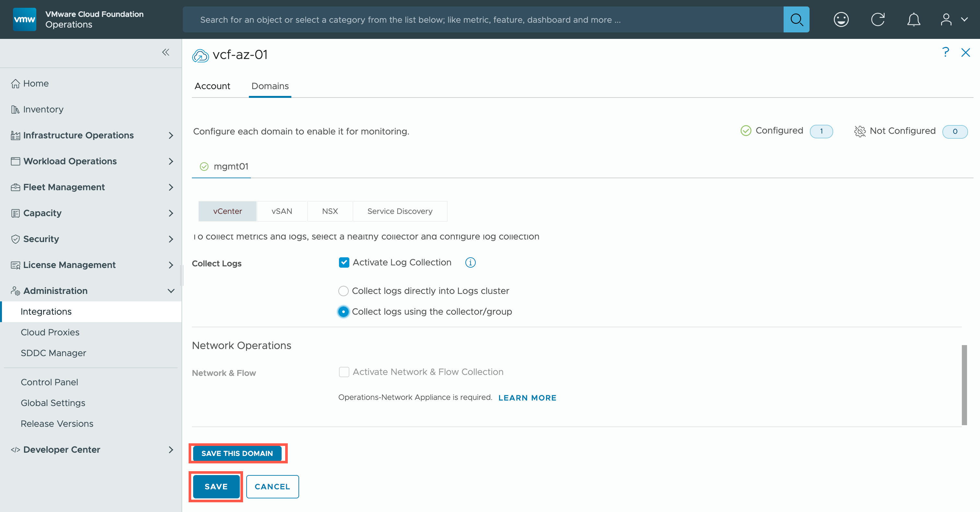
Task: Click the refresh icon in header
Action: point(877,19)
